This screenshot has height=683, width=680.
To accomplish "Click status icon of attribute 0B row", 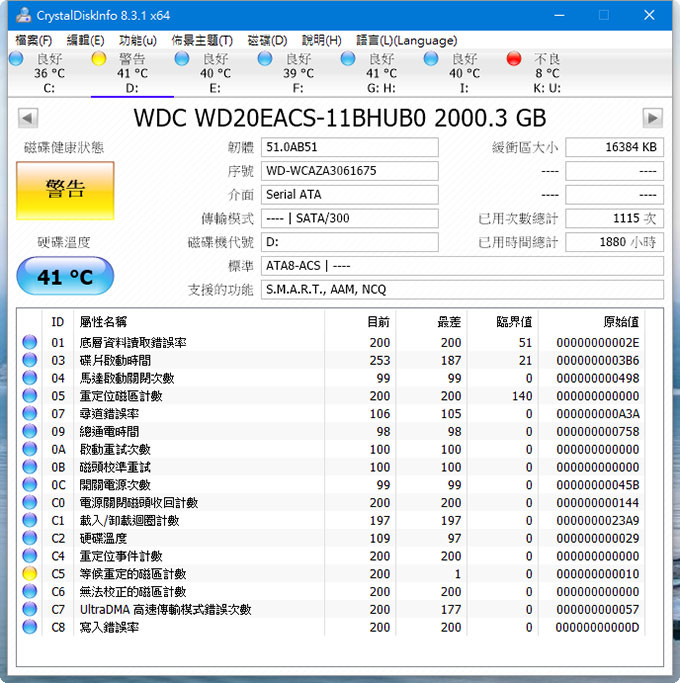I will coord(30,467).
